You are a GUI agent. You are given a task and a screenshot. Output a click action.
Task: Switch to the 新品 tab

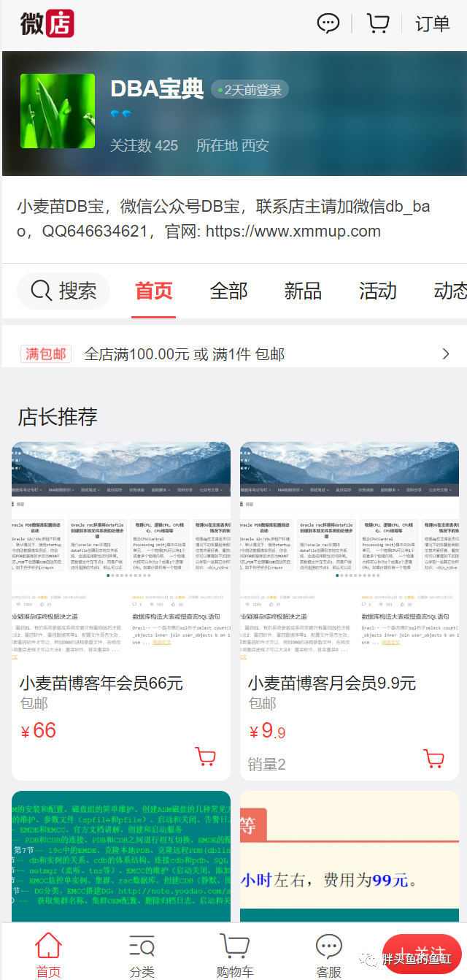(x=304, y=291)
